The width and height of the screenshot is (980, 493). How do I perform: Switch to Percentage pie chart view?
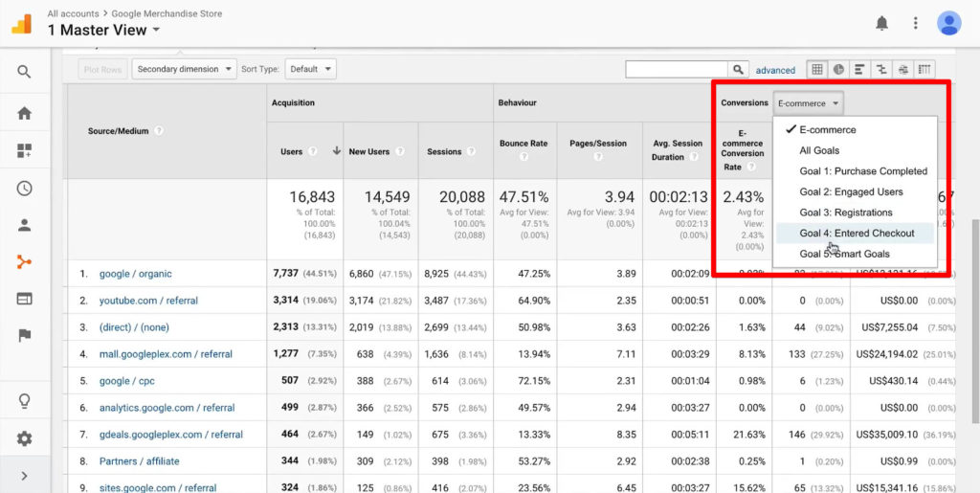click(838, 69)
